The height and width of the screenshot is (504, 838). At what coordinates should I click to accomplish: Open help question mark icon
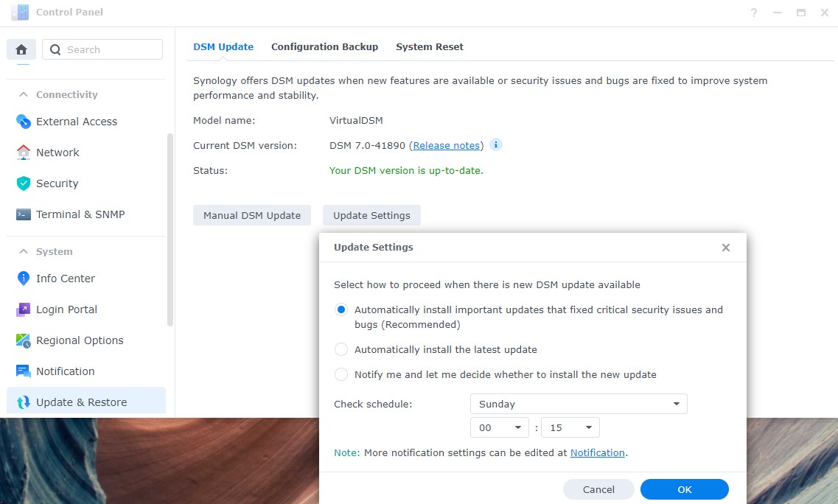(x=753, y=13)
